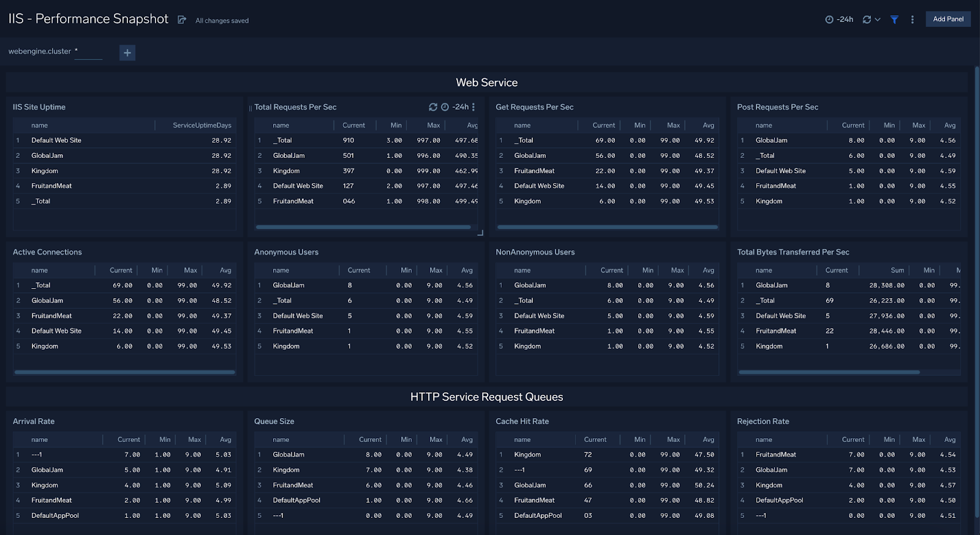Open the Total Requests Per Sec panel time range clock
This screenshot has height=535, width=980.
coord(445,107)
